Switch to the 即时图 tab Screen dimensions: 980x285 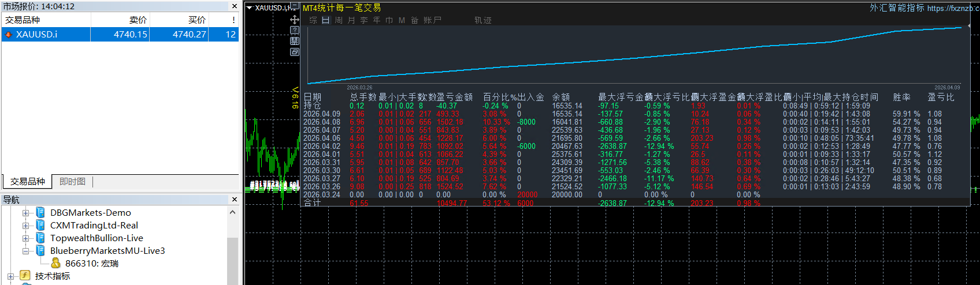click(72, 181)
